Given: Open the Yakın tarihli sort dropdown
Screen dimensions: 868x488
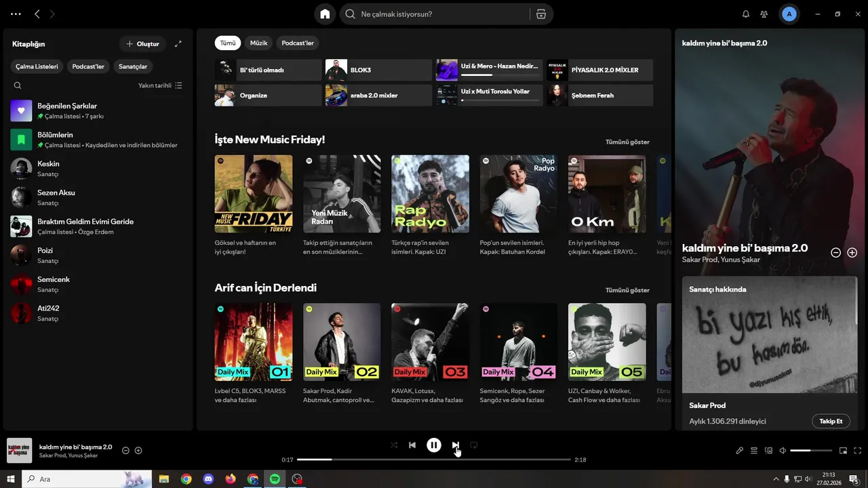Looking at the screenshot, I should click(160, 85).
